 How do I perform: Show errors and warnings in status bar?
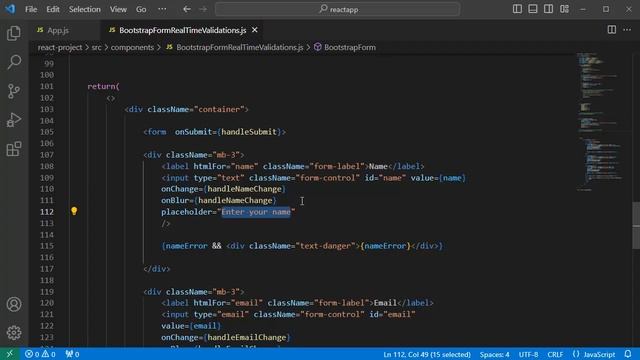[40, 354]
